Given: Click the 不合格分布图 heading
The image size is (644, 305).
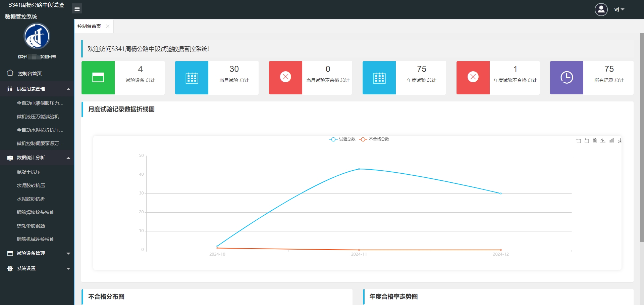Looking at the screenshot, I should pos(106,297).
